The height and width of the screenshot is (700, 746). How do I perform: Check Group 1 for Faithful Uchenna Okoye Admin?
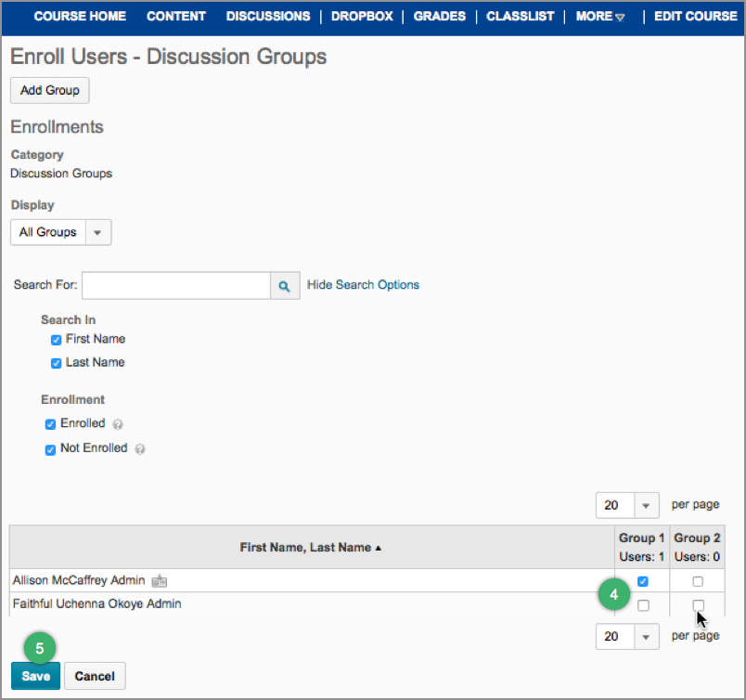(643, 605)
